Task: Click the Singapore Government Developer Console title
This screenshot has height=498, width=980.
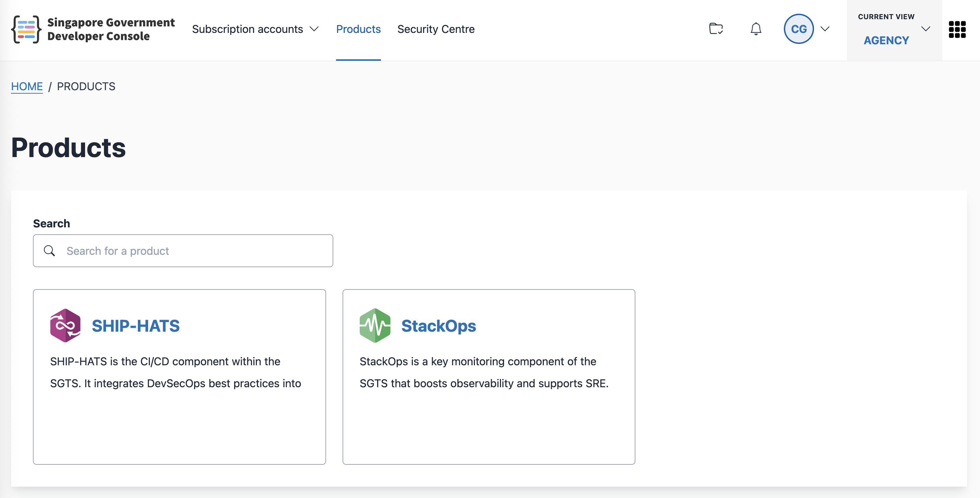Action: [111, 29]
